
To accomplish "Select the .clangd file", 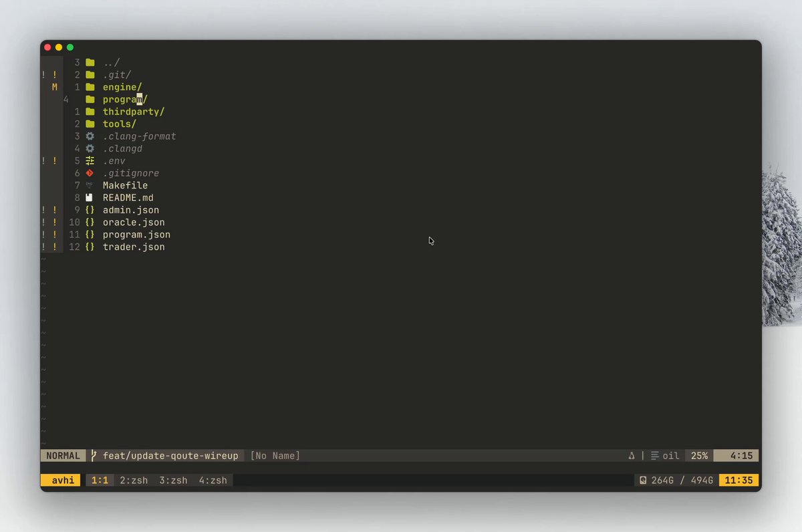I will tap(122, 148).
